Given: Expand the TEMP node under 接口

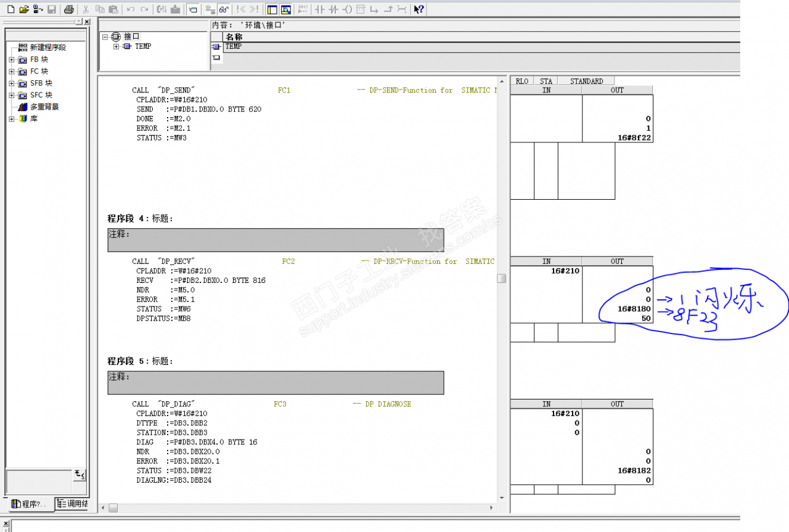Looking at the screenshot, I should point(116,46).
